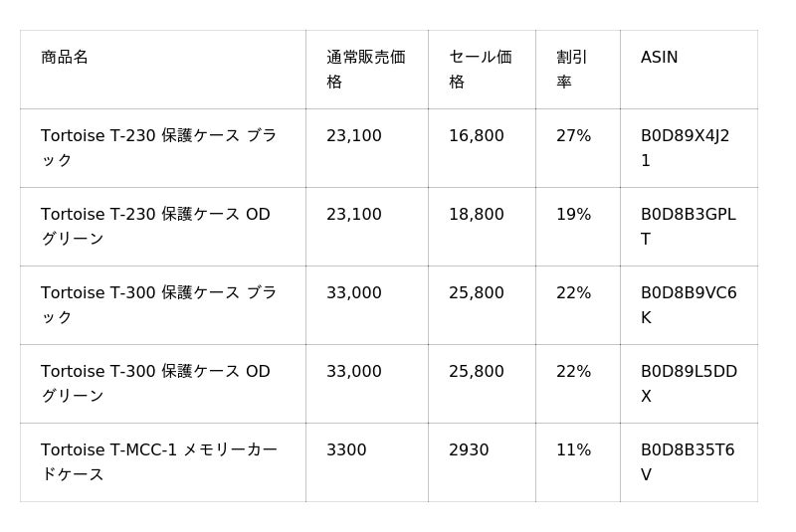796x532 pixels.
Task: Select Tortoise T-230 保護ケース ブラック product name
Action: click(x=158, y=148)
